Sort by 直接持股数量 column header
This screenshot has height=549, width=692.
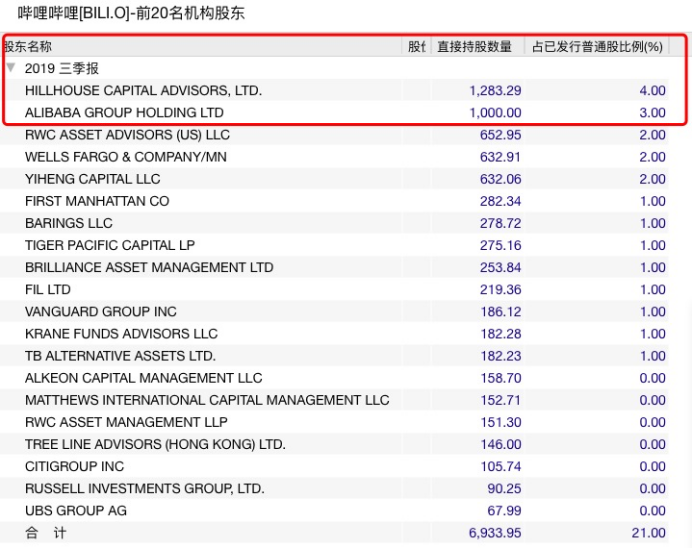[x=478, y=46]
